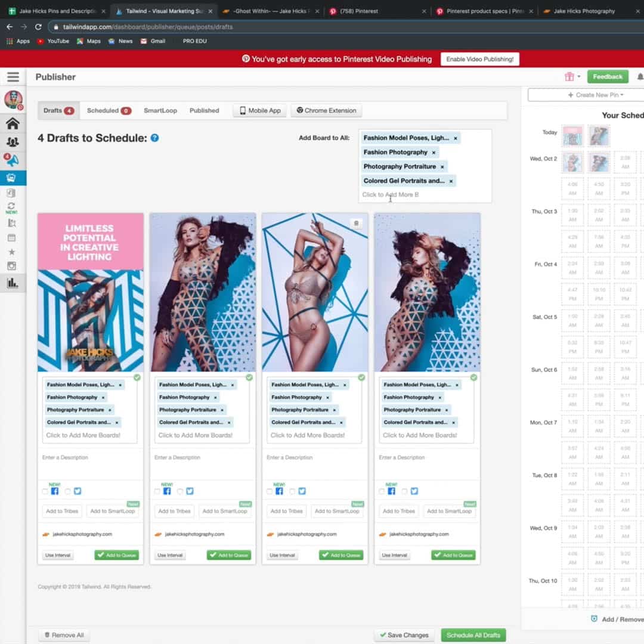Click the Enable Video Publishing button
Image resolution: width=644 pixels, height=644 pixels.
coord(480,59)
